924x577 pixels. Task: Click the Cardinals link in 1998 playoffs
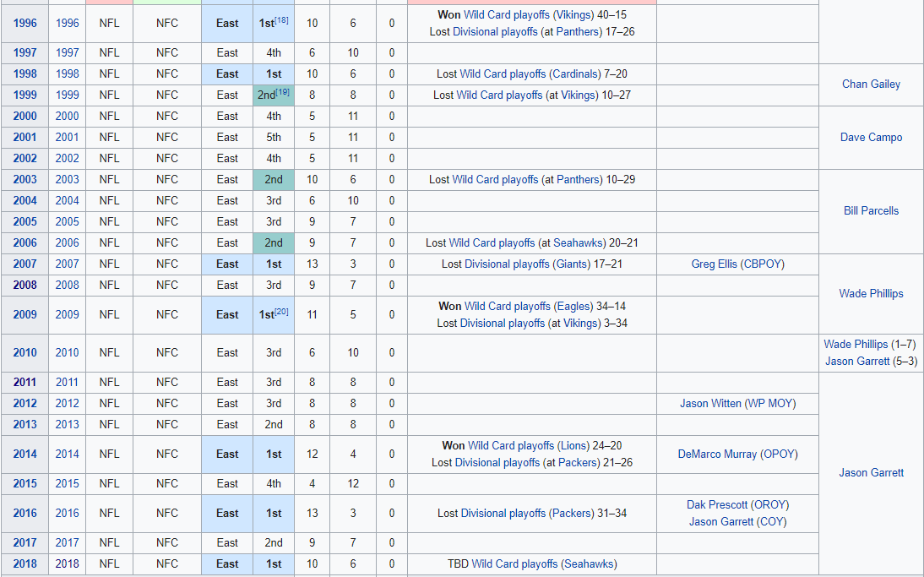tap(575, 74)
